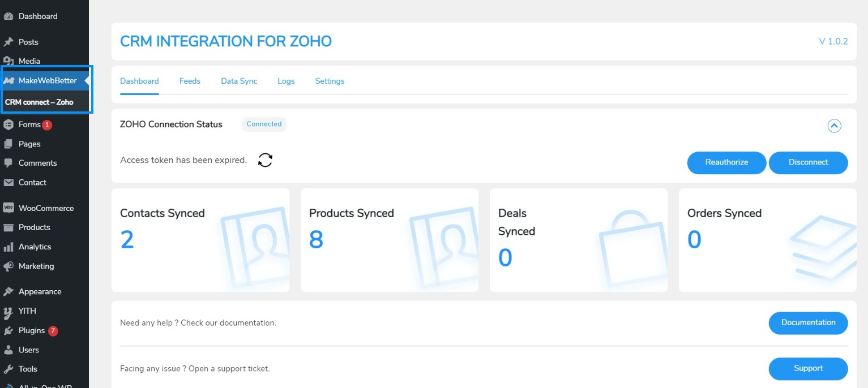Screen dimensions: 868x388
Task: Switch to the Data Sync tab
Action: (239, 81)
